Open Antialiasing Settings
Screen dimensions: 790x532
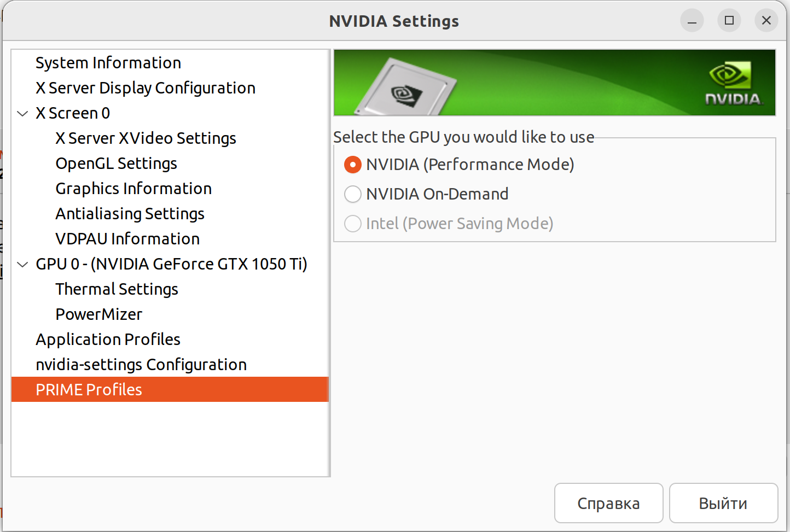(130, 214)
